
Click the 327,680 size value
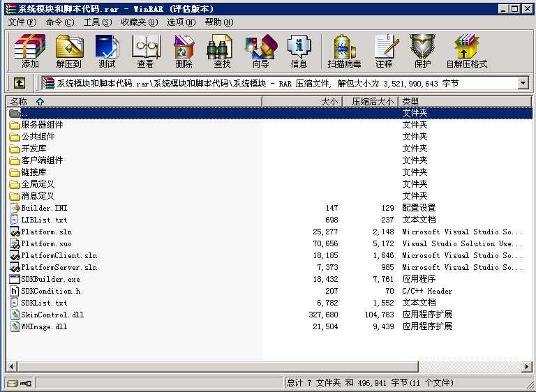(x=323, y=315)
